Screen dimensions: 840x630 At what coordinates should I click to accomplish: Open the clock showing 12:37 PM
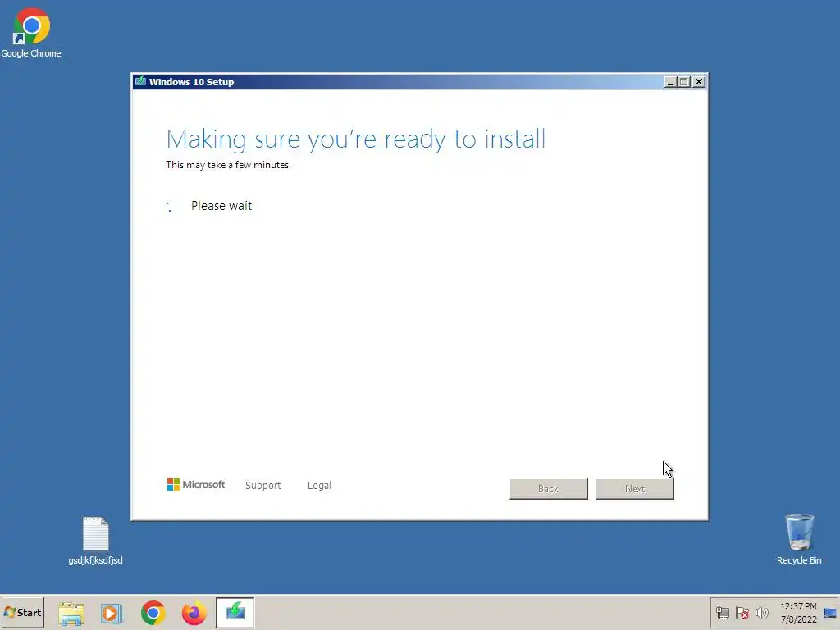pos(798,612)
